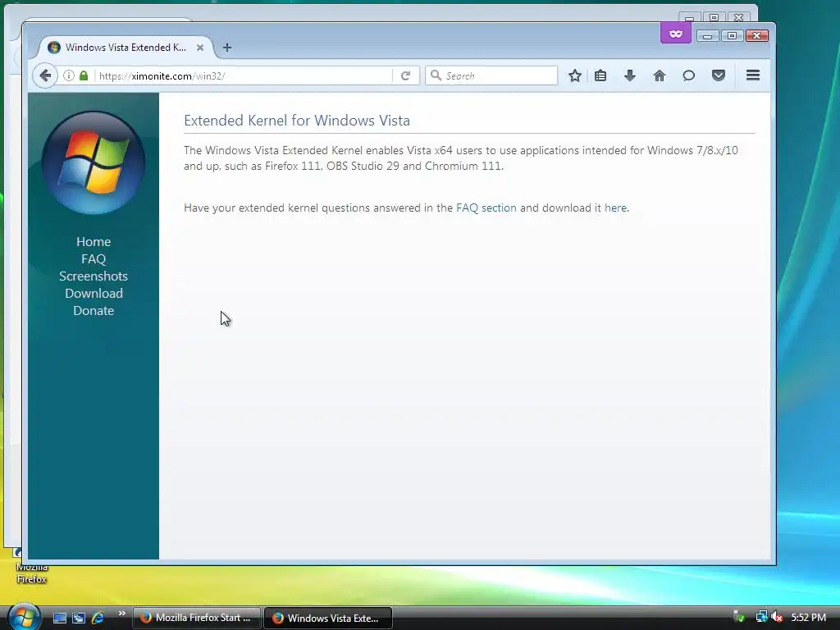The height and width of the screenshot is (630, 840).
Task: Reload the page with the refresh button
Action: 405,75
